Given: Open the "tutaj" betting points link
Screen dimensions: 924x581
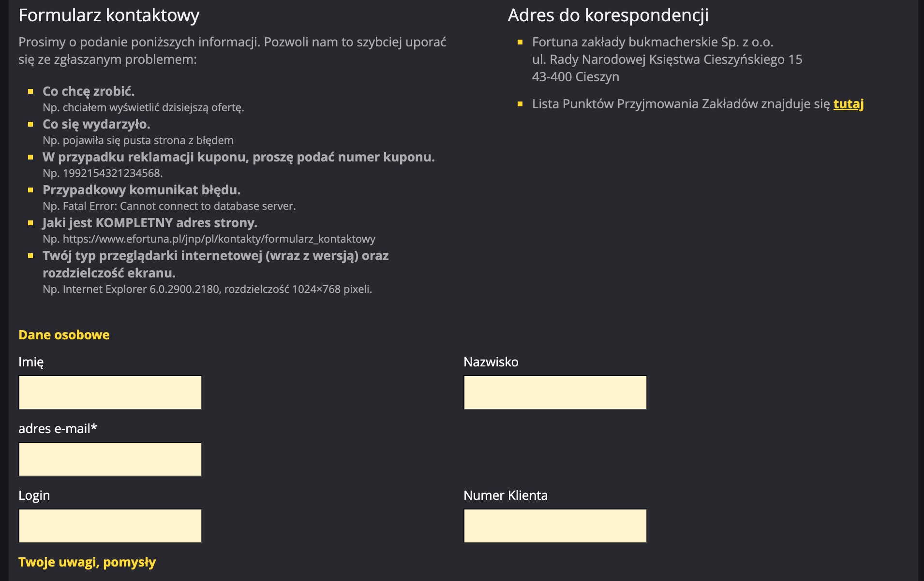Looking at the screenshot, I should [848, 104].
